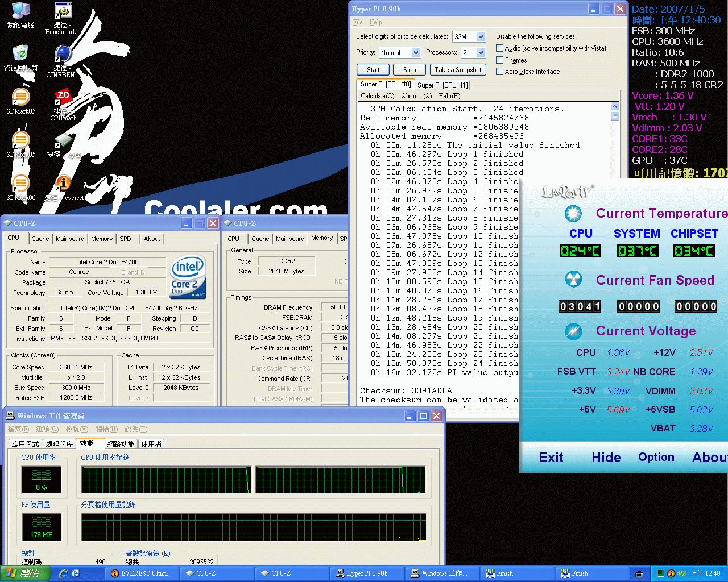This screenshot has width=728, height=582.
Task: Toggle the Themes checkbox in Hyper PI
Action: click(x=499, y=60)
